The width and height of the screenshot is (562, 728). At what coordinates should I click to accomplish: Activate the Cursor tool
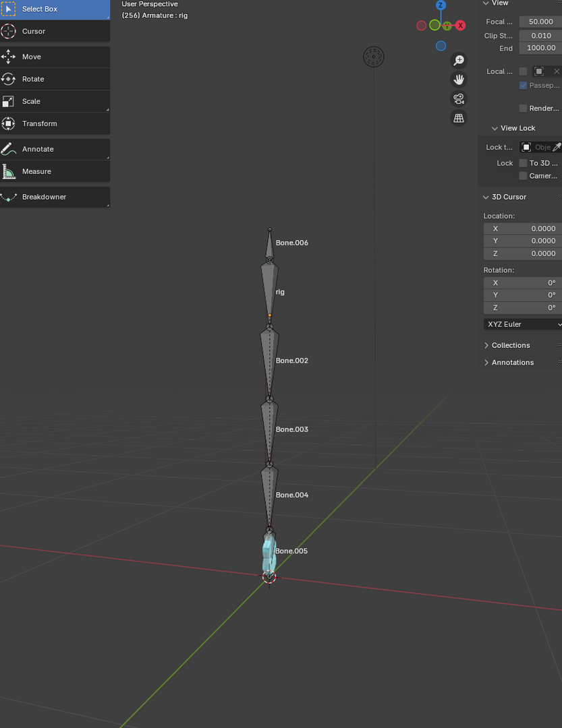coord(55,31)
